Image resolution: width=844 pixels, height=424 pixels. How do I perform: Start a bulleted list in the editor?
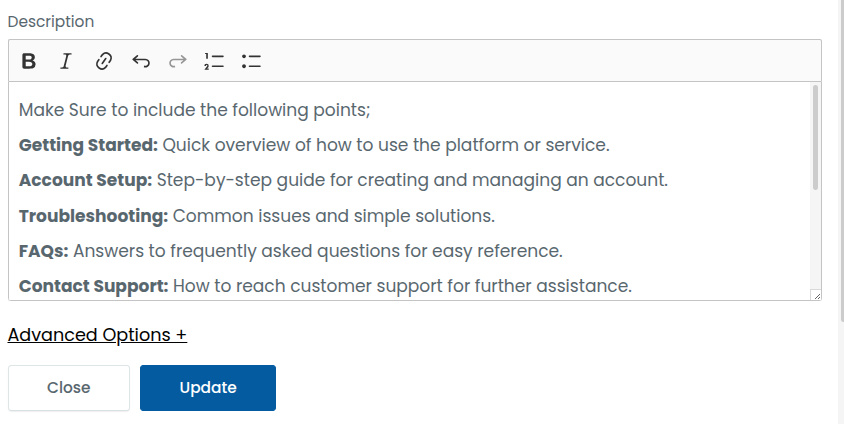251,61
